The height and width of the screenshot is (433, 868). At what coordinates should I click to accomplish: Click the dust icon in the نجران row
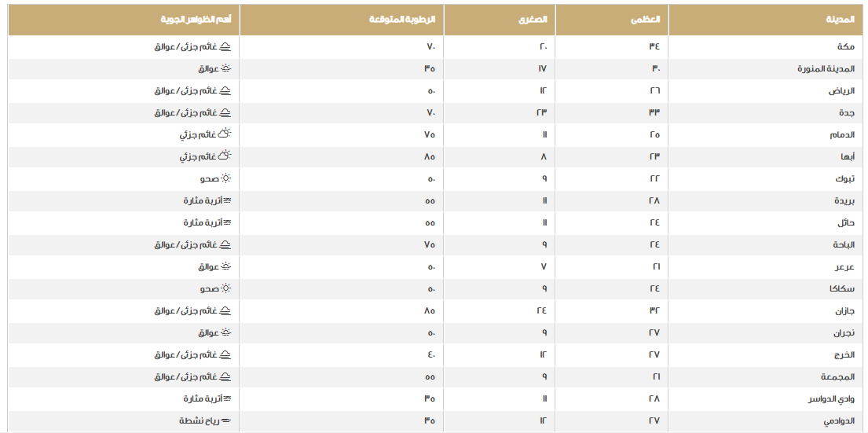pos(225,332)
